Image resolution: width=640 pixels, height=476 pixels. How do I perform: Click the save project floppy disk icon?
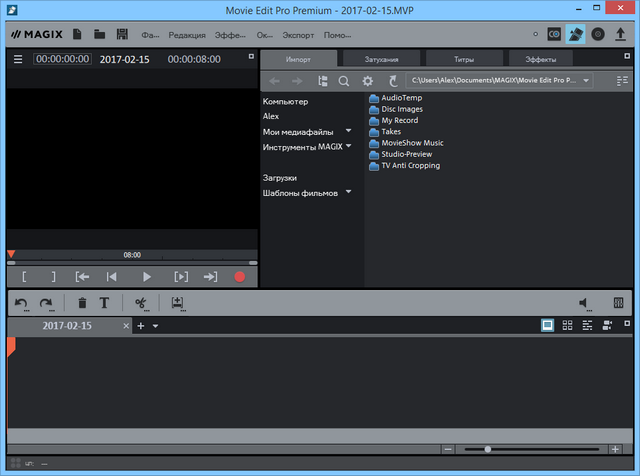pyautogui.click(x=121, y=33)
